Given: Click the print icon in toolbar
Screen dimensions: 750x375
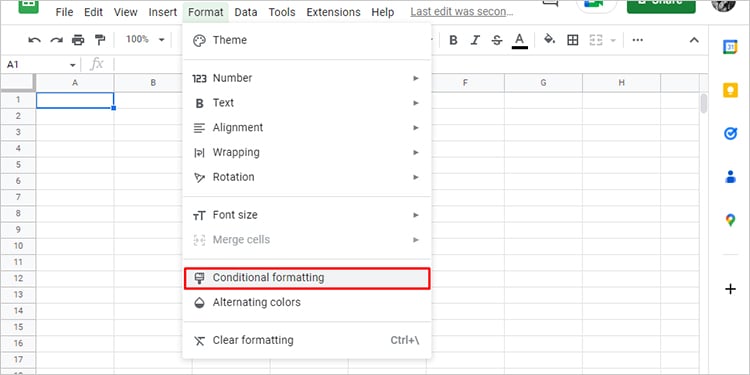Looking at the screenshot, I should click(78, 40).
